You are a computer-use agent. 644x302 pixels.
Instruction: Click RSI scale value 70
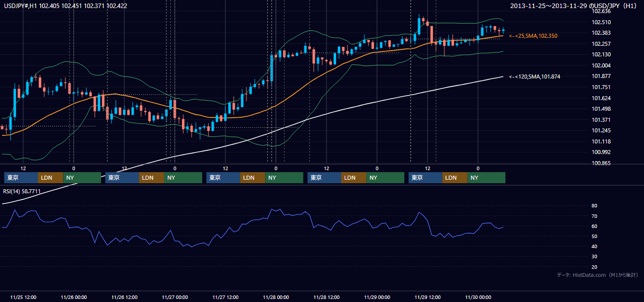coord(595,216)
